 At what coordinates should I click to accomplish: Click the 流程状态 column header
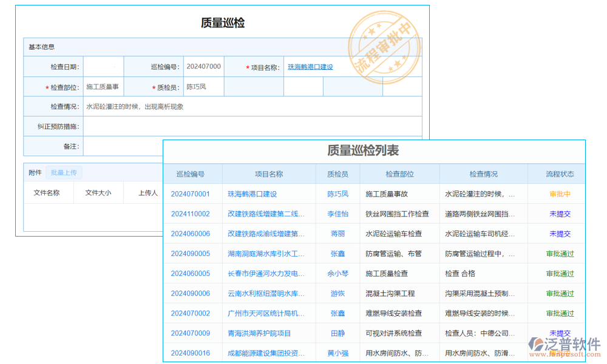[x=558, y=174]
